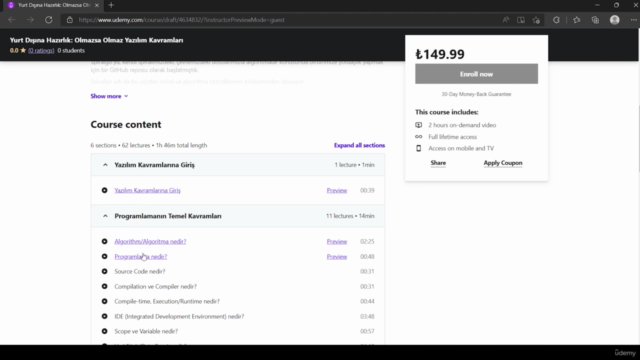640x360 pixels.
Task: Click Compile-time, Execution/Runtime nedir? text
Action: 167,301
